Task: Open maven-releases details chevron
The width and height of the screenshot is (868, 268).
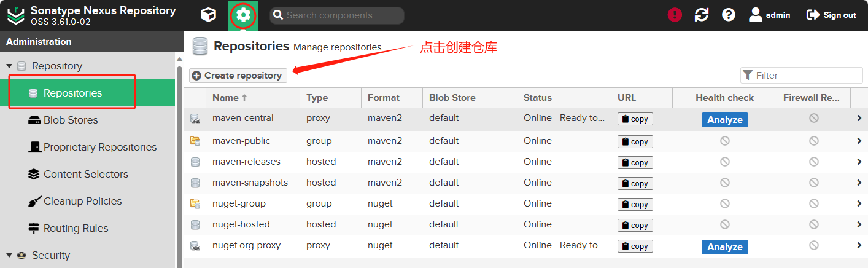Action: 859,162
